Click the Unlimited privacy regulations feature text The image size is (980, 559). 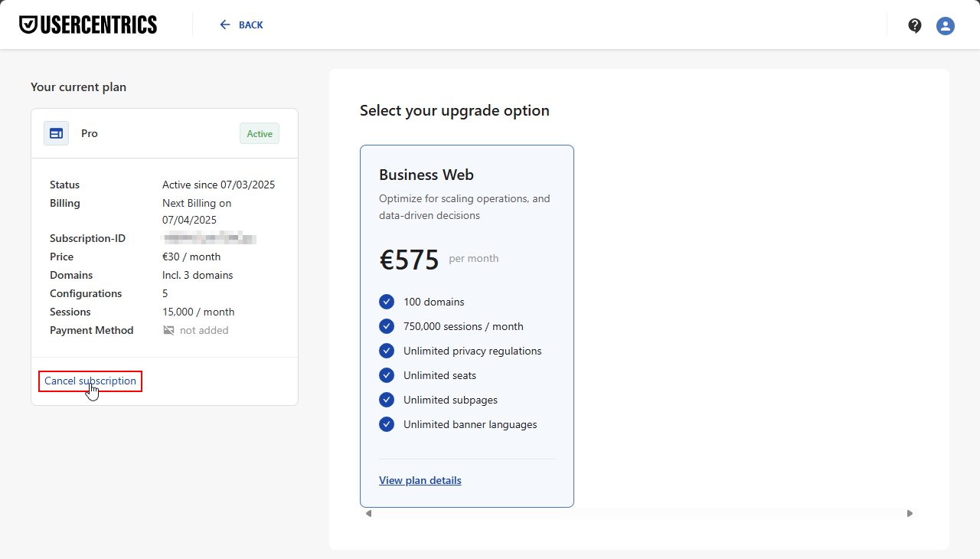472,351
